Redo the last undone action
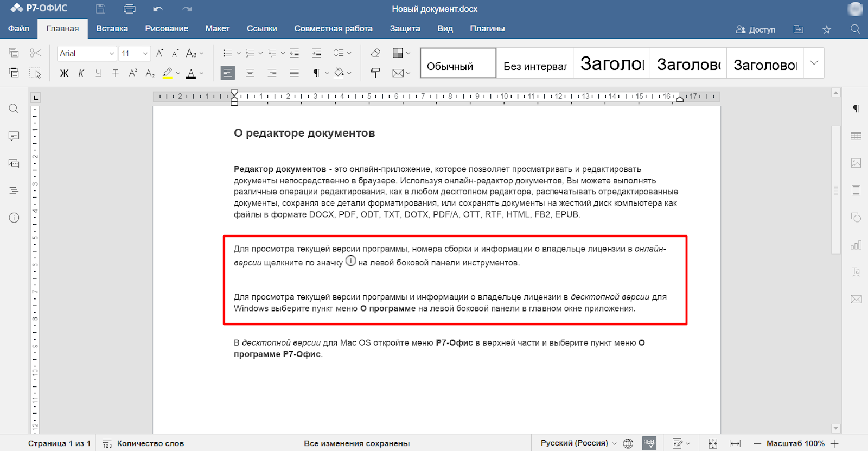868x451 pixels. coord(187,9)
